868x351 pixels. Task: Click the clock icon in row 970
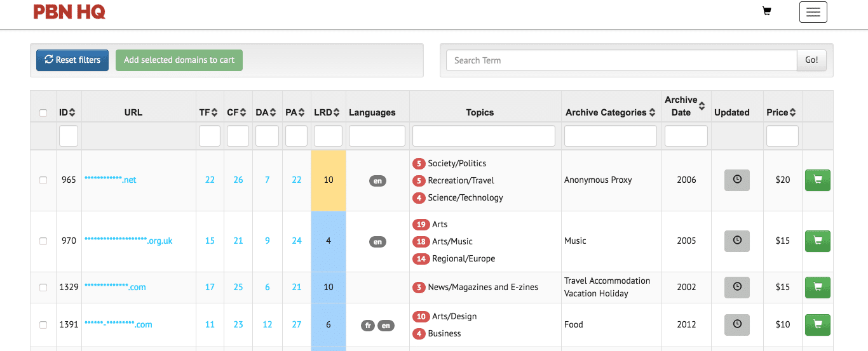coord(737,241)
